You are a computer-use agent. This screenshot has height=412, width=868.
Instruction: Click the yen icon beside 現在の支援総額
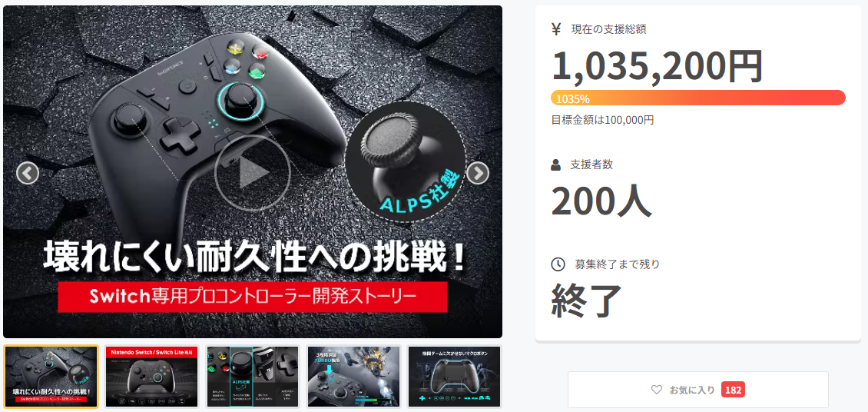[x=556, y=29]
